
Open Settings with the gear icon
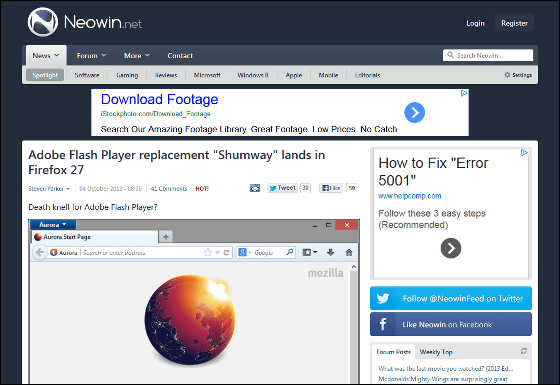(518, 75)
